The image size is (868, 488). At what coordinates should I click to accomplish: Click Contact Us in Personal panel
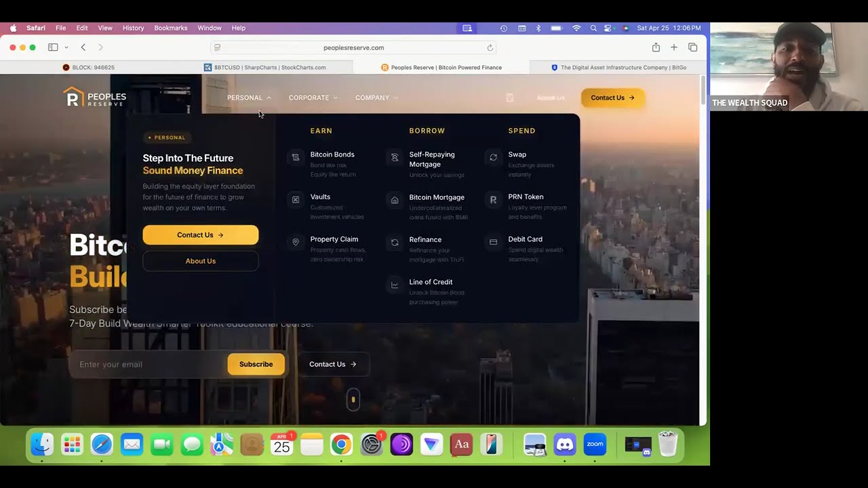pos(201,235)
